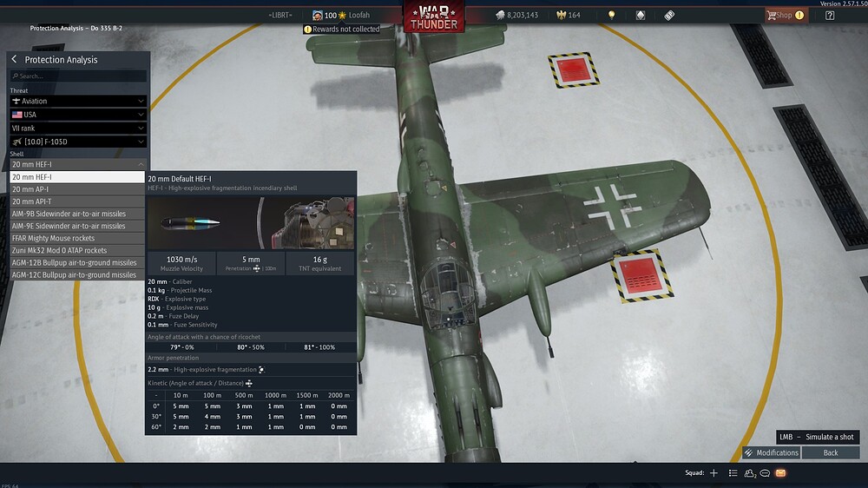868x488 pixels.
Task: Choose Zuni Mk32 Mod 0 ATAP rockets
Action: click(x=77, y=250)
